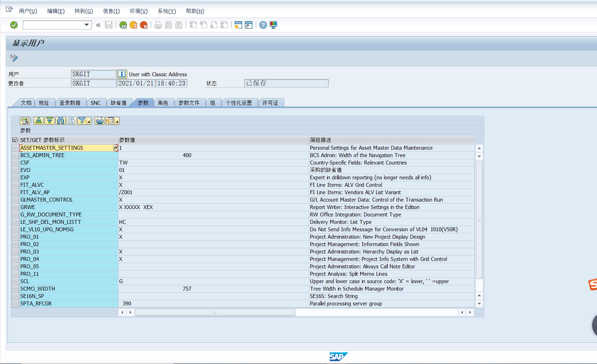Click the select-all icon in the grid corner
Image resolution: width=597 pixels, height=364 pixels.
coord(15,140)
